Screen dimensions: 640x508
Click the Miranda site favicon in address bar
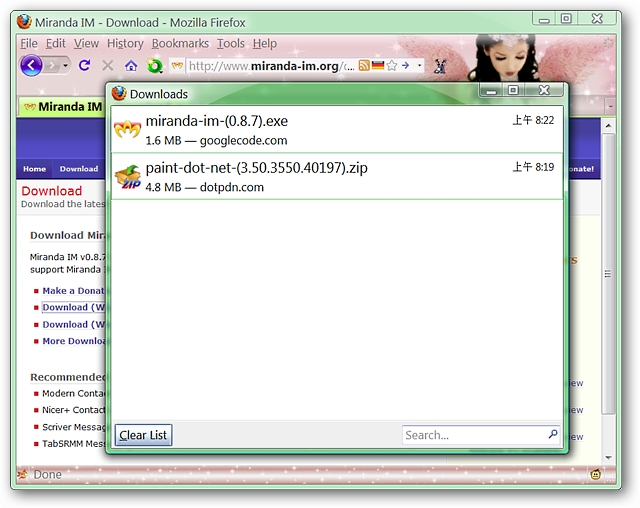[x=177, y=65]
